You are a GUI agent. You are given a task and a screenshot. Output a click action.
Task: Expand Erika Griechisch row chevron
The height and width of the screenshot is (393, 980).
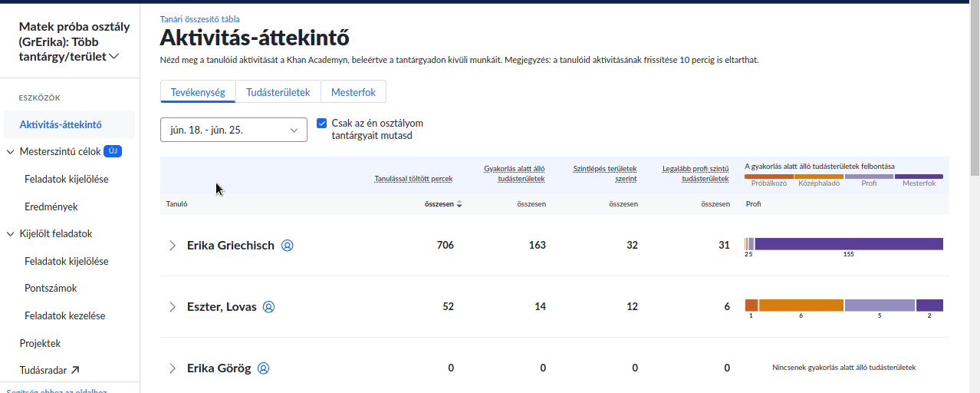pos(173,246)
